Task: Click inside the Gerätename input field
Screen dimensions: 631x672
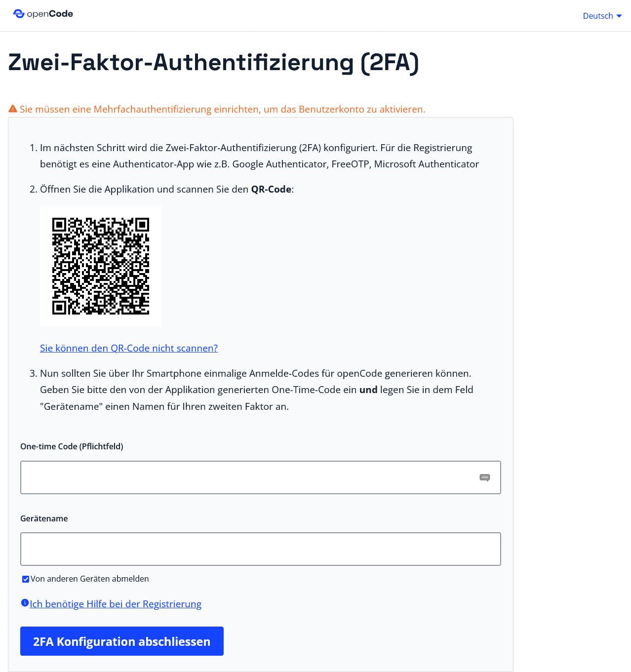Action: (x=260, y=549)
